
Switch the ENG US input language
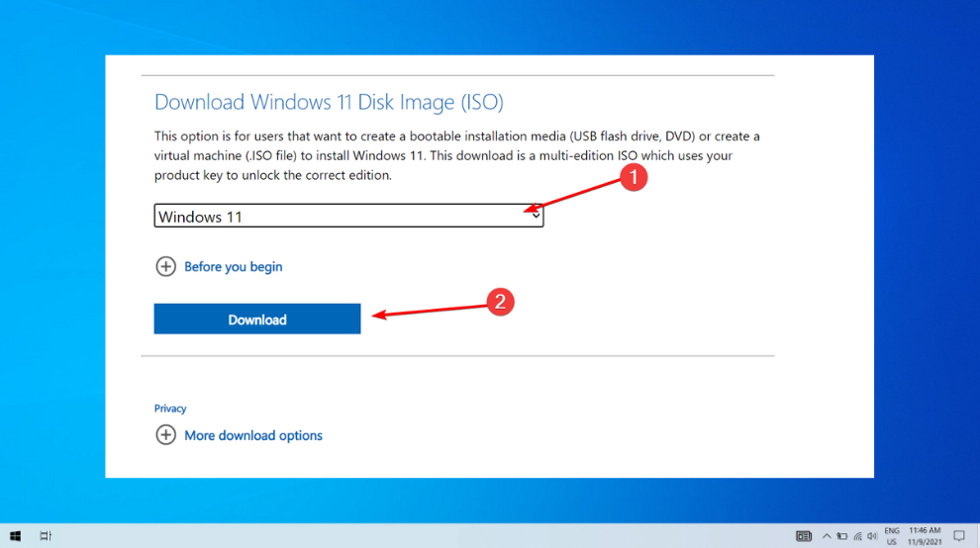coord(892,536)
